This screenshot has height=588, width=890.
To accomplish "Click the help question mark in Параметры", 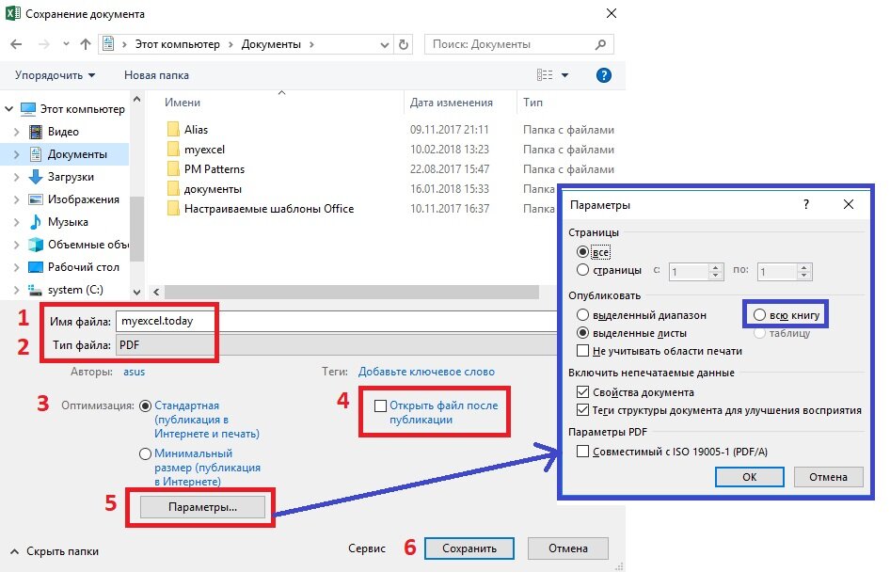I will click(806, 204).
